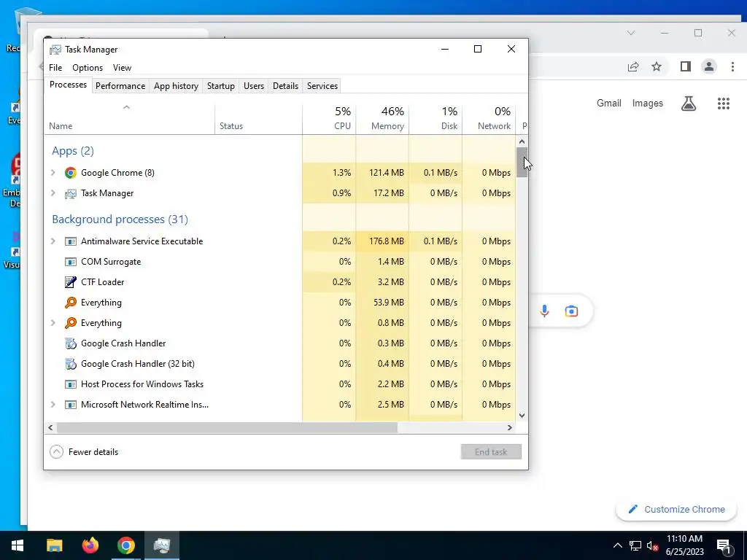Sort by the CPU column header
Screen dimensions: 747x560
click(329, 118)
